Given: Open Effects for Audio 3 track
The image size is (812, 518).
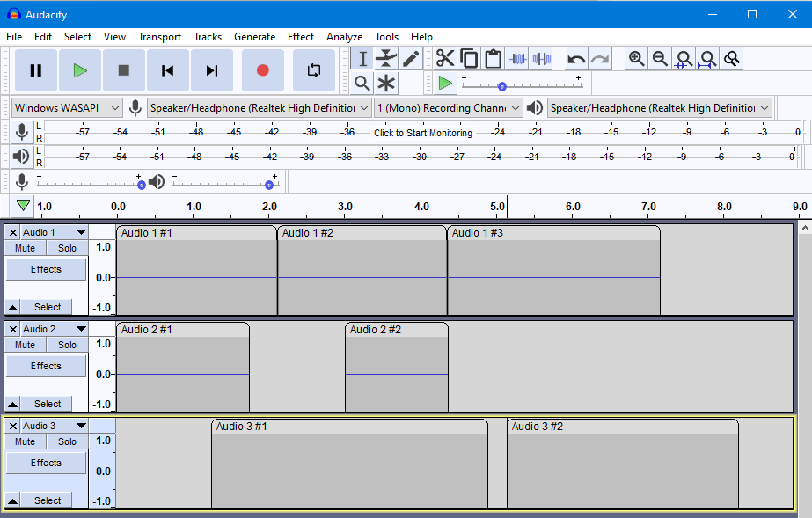Looking at the screenshot, I should tap(46, 463).
